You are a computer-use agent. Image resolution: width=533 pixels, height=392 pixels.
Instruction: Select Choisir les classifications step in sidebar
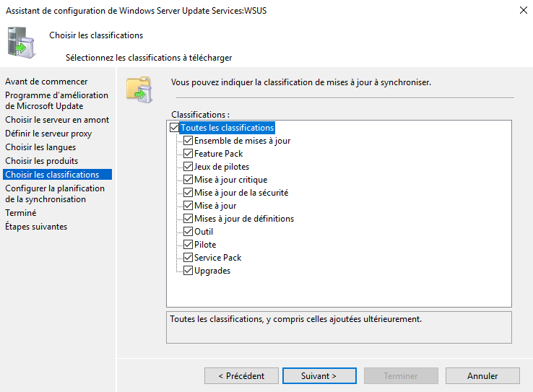(x=58, y=174)
